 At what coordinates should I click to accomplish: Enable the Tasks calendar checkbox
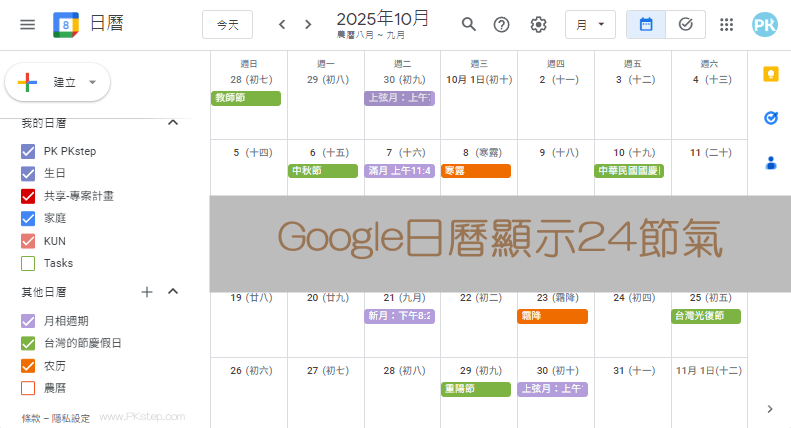click(x=28, y=263)
